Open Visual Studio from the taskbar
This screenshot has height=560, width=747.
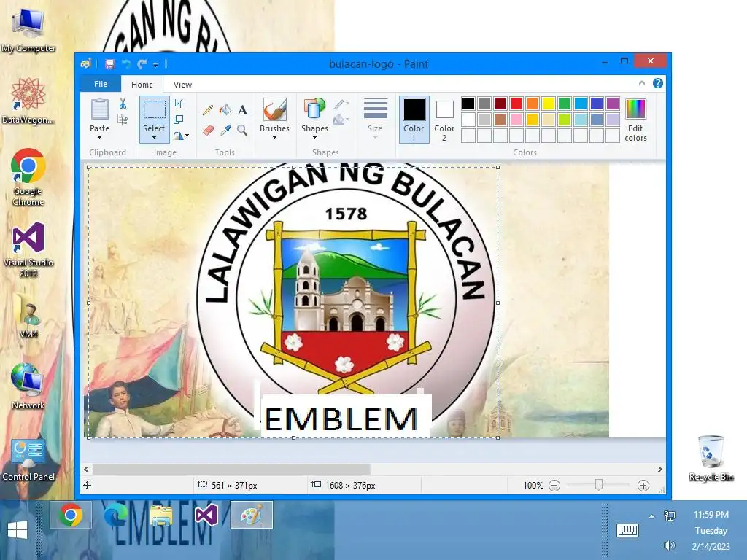(206, 516)
